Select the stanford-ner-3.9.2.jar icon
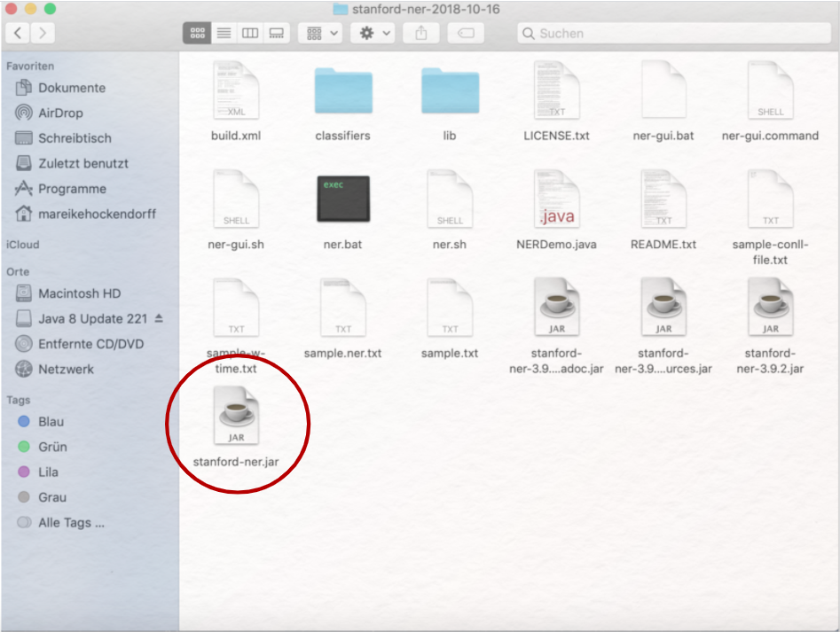 (x=770, y=308)
